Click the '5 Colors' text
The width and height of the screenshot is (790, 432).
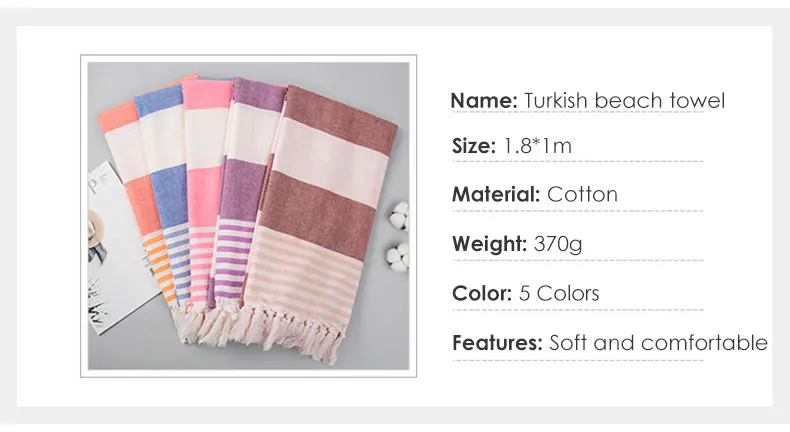(559, 293)
